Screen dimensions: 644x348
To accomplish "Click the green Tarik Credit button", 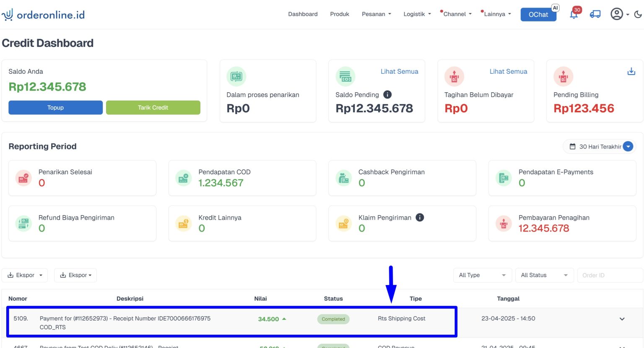I will point(153,108).
